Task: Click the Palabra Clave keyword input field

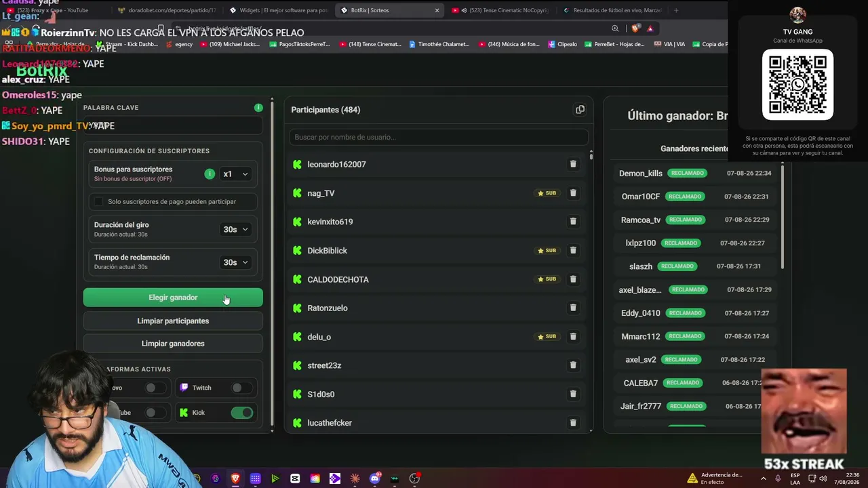Action: (x=173, y=125)
